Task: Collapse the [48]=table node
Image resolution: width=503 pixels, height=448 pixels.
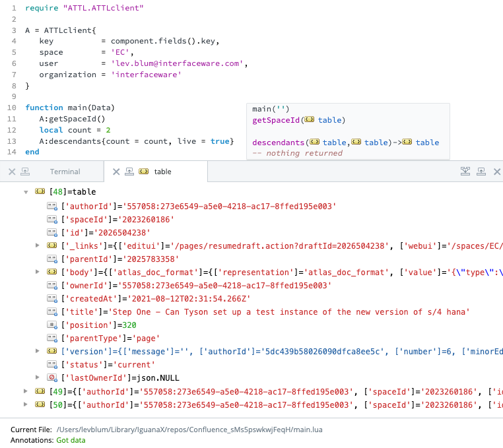Action: (26, 192)
